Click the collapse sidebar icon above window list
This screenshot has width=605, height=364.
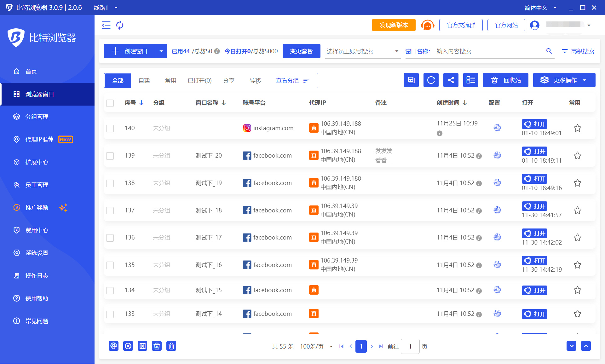tap(106, 25)
